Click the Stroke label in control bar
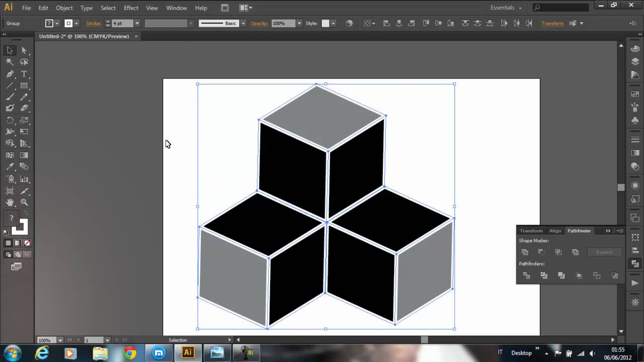644x362 pixels. (x=93, y=23)
